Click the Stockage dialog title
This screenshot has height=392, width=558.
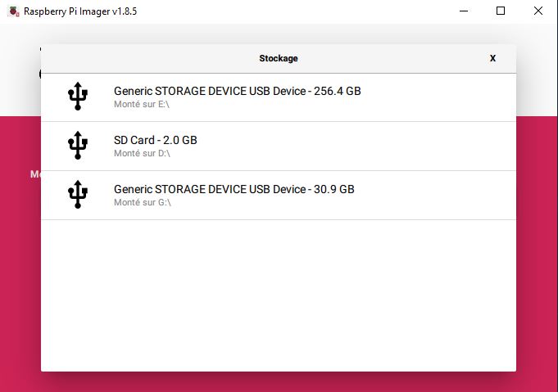pos(279,58)
